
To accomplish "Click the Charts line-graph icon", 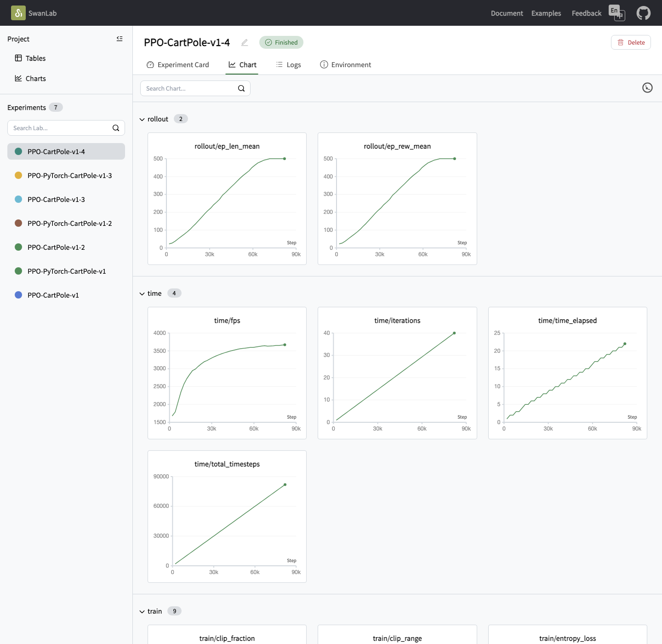I will tap(18, 78).
